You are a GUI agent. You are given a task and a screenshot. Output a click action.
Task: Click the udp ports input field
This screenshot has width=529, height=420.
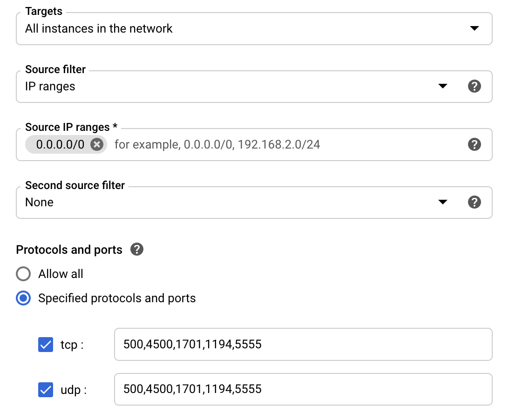tap(303, 390)
